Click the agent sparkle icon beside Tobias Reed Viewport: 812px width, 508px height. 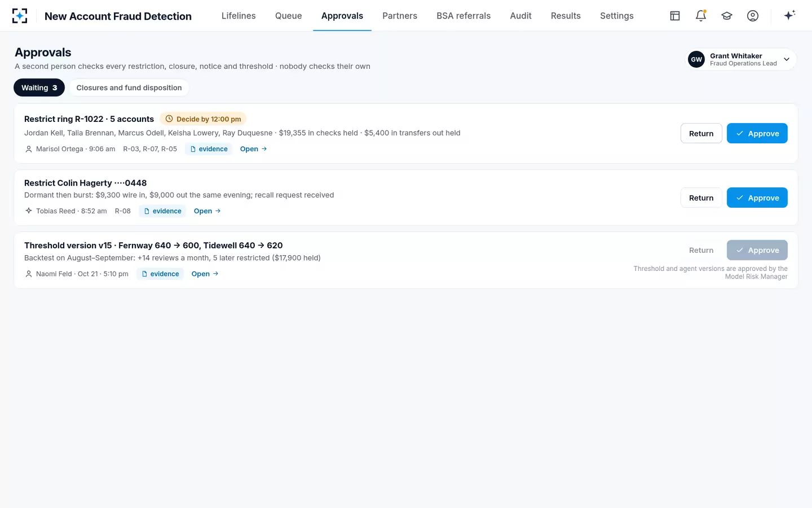[x=29, y=211]
